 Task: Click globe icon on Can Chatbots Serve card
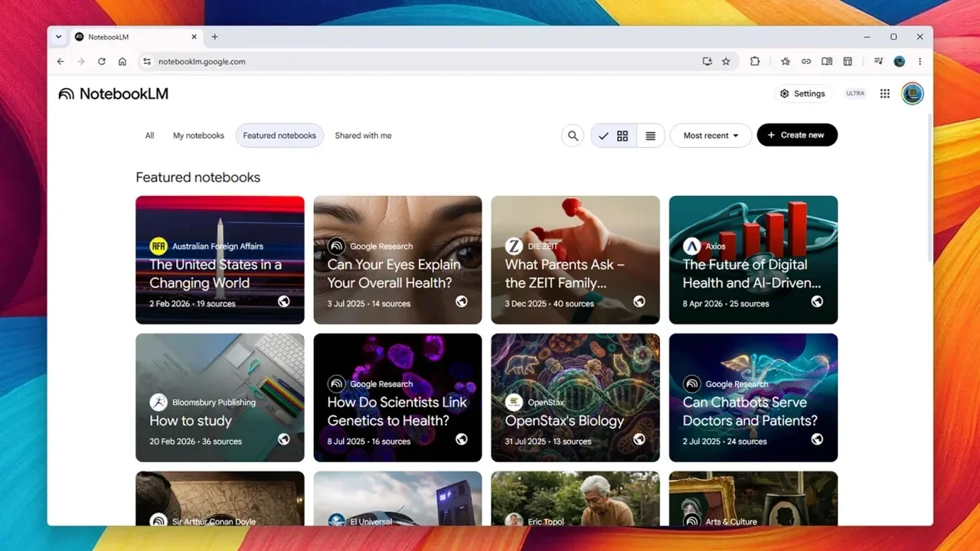(x=817, y=439)
